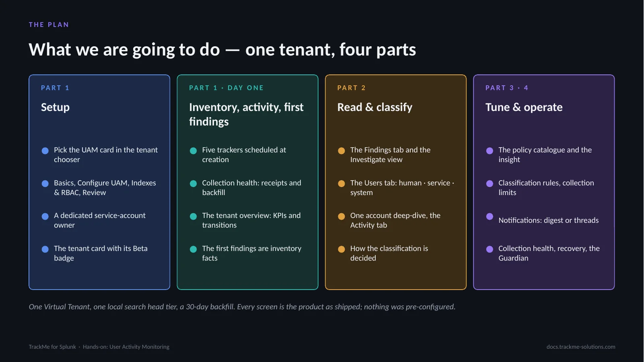644x362 pixels.
Task: Select the 'Setup' card heading
Action: 55,107
